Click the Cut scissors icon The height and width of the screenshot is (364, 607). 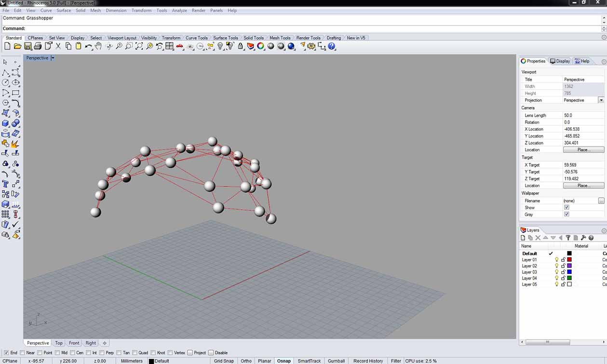click(58, 46)
